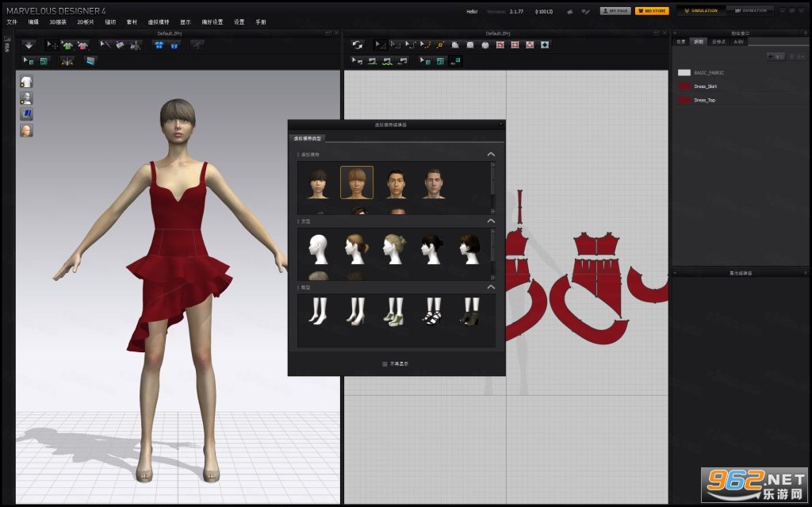Choose the dark ankle boots shoe thumbnail
Screen dimensions: 812x507
pyautogui.click(x=471, y=311)
